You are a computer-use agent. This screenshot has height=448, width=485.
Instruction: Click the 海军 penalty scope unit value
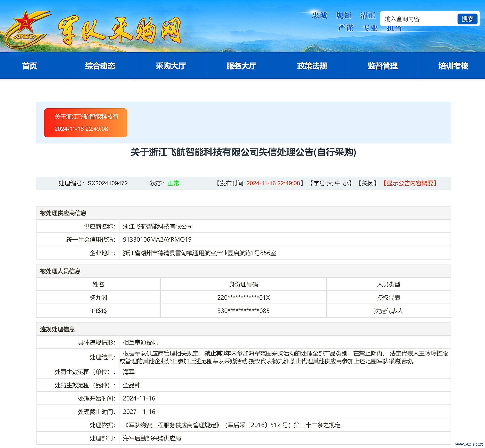point(129,372)
